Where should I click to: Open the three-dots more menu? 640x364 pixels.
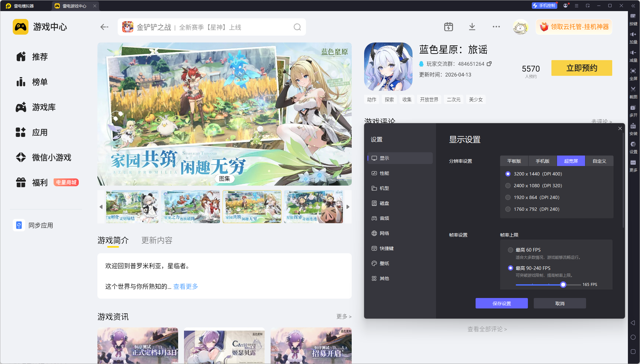[x=496, y=27]
